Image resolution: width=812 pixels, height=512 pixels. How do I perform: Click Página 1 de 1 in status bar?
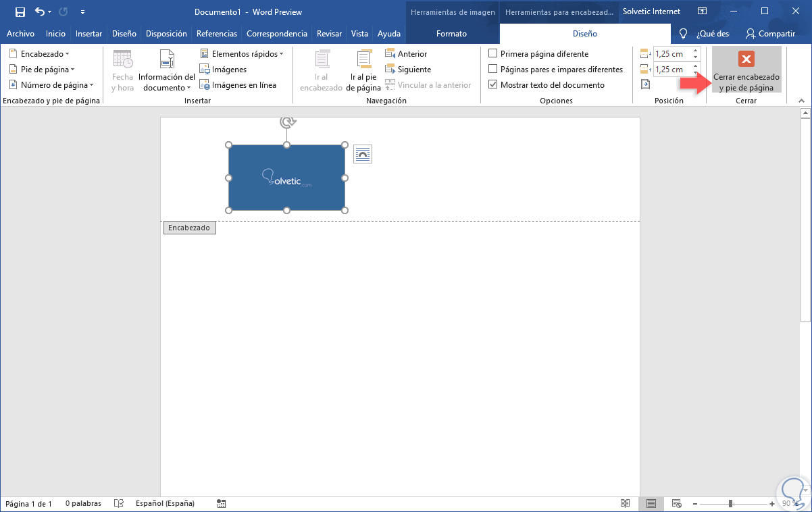[28, 504]
